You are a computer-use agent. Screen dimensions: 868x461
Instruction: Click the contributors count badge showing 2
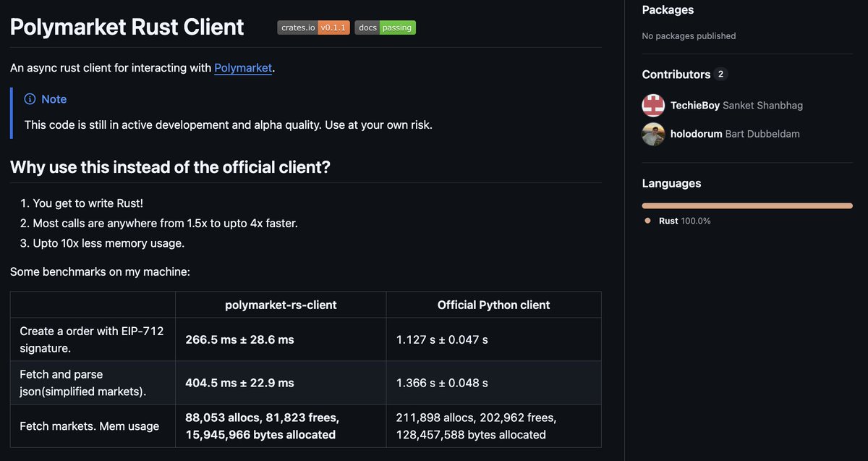(720, 75)
